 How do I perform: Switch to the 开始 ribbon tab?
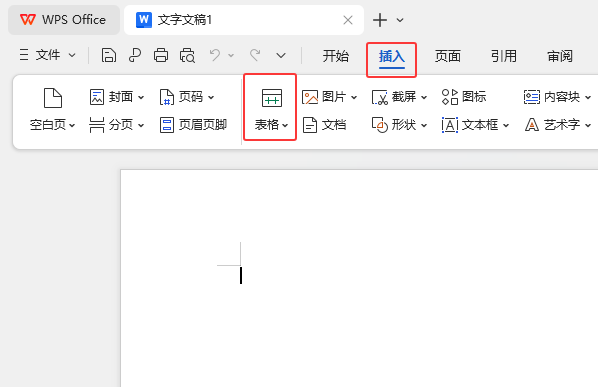[336, 56]
